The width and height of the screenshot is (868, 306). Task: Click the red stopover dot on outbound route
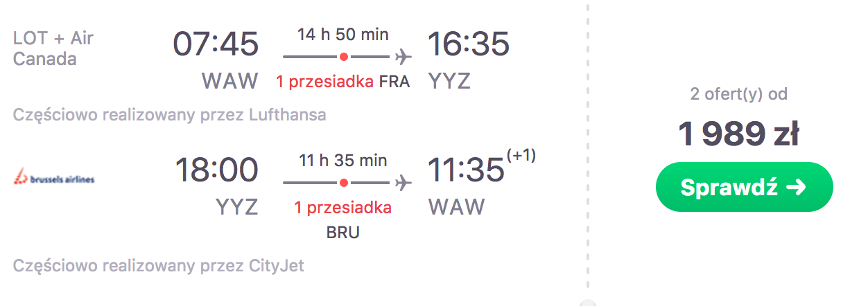tap(343, 56)
